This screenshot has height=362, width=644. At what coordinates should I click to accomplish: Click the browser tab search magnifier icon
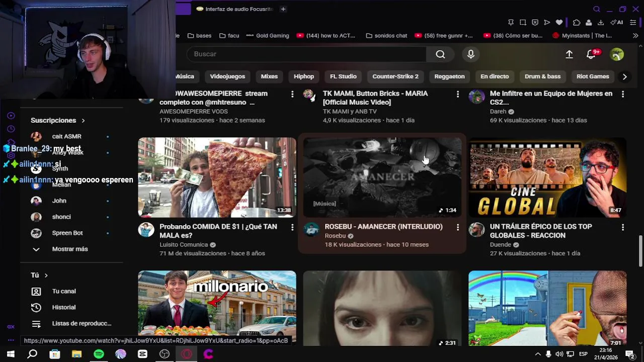pos(597,9)
